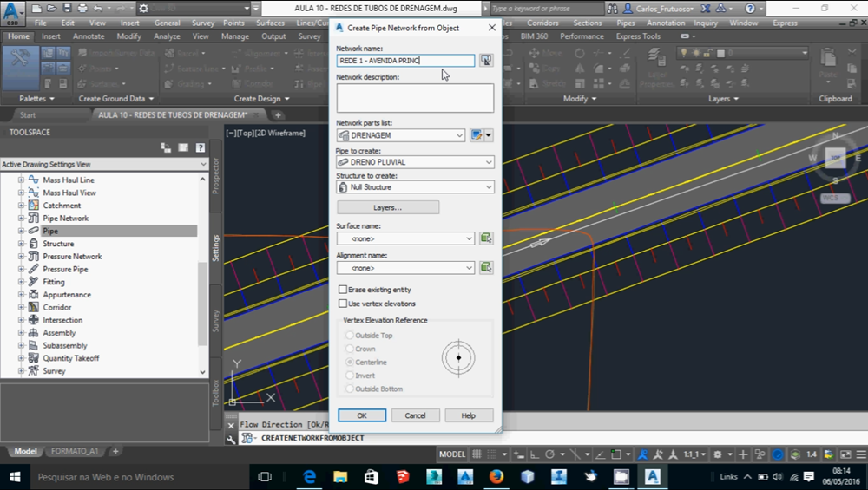This screenshot has width=868, height=490.
Task: Open Task View on taskbar
Action: pos(265,477)
